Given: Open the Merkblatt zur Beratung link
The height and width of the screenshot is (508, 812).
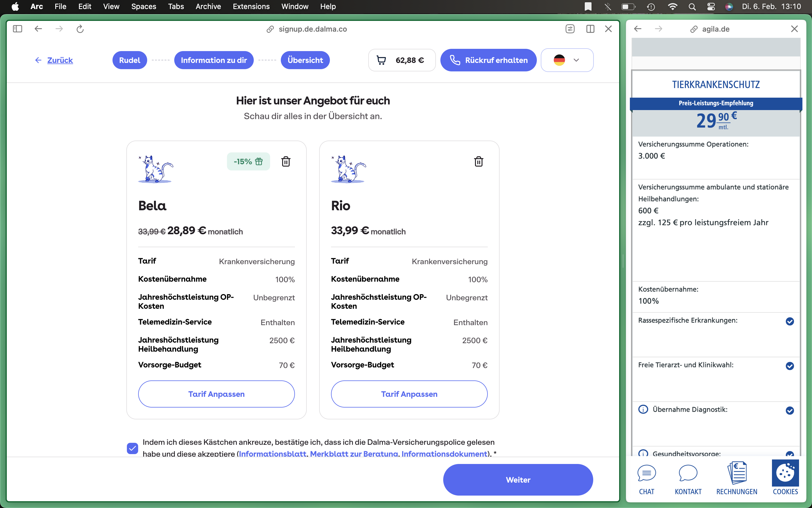Looking at the screenshot, I should 354,454.
